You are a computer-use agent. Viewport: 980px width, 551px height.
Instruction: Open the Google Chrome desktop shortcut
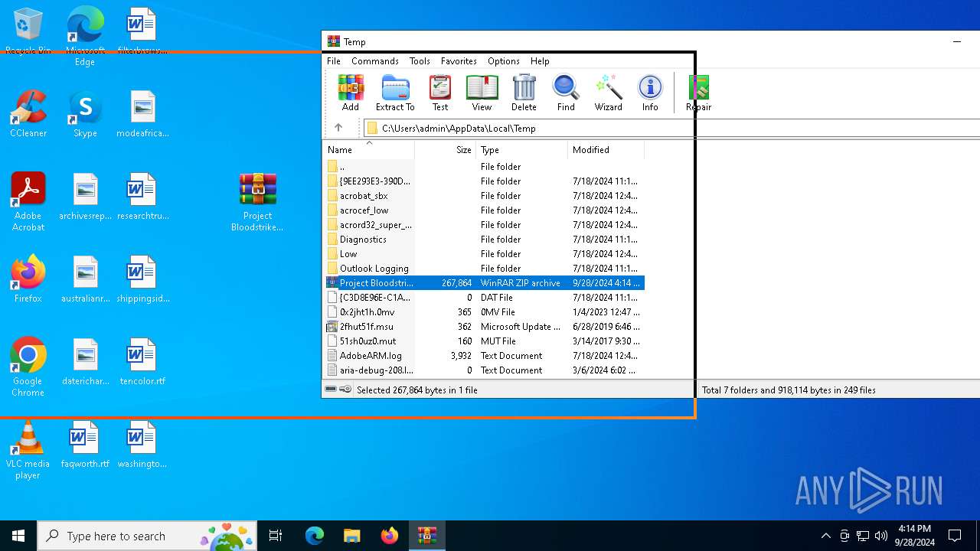click(28, 367)
